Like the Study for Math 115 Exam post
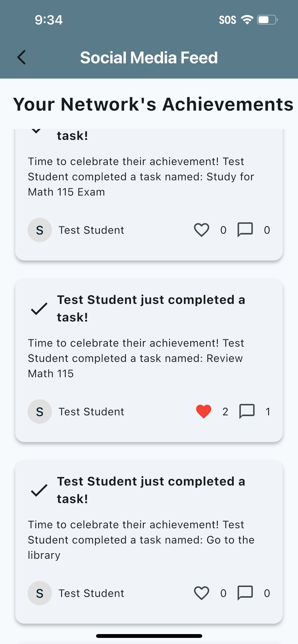298x644 pixels. point(201,230)
